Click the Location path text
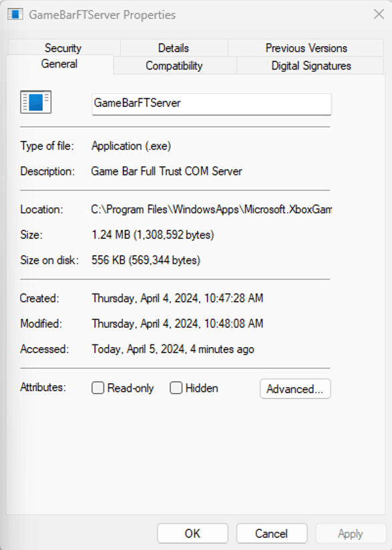This screenshot has width=392, height=550. pyautogui.click(x=211, y=210)
